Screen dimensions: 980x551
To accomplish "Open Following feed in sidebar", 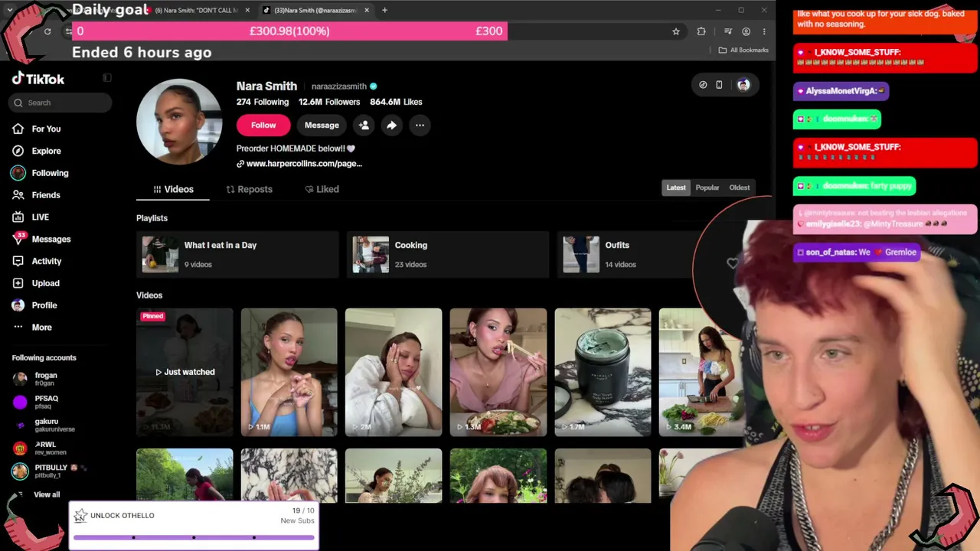I will [50, 173].
